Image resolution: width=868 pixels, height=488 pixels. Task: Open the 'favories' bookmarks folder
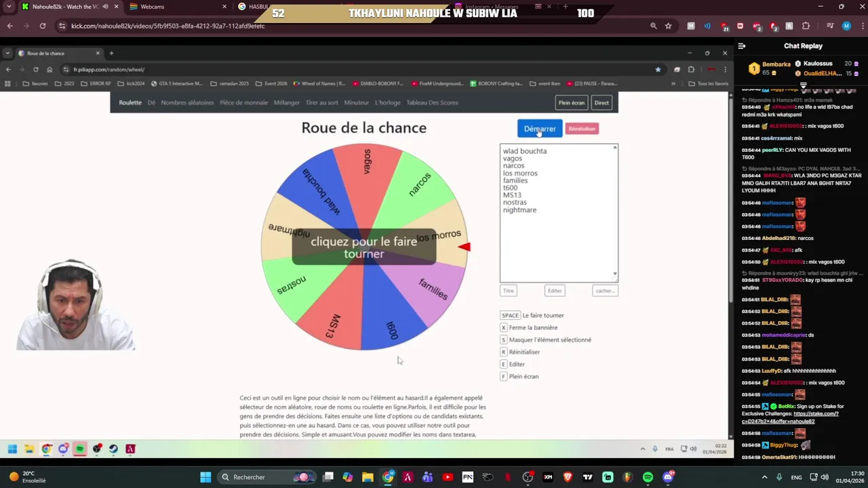click(x=35, y=84)
